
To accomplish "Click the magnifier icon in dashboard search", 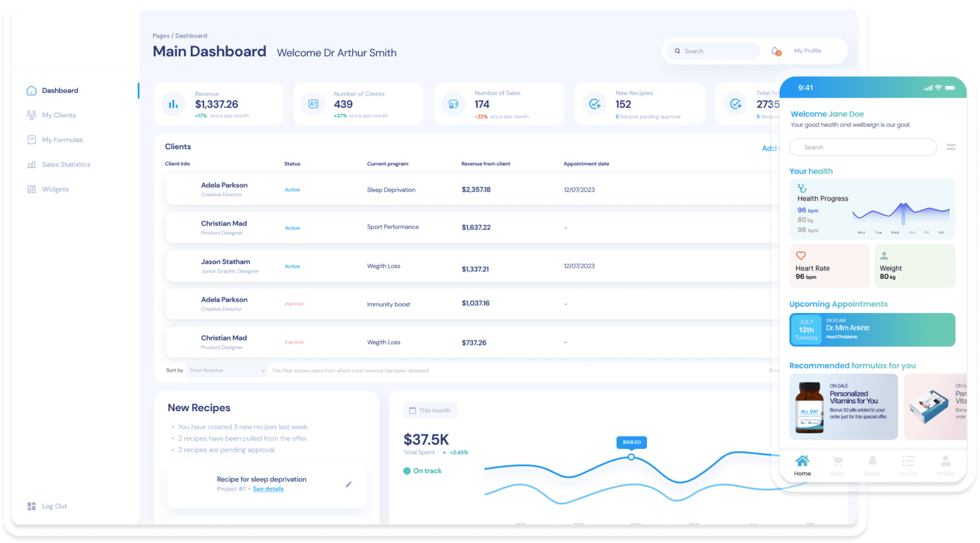I will [x=677, y=51].
